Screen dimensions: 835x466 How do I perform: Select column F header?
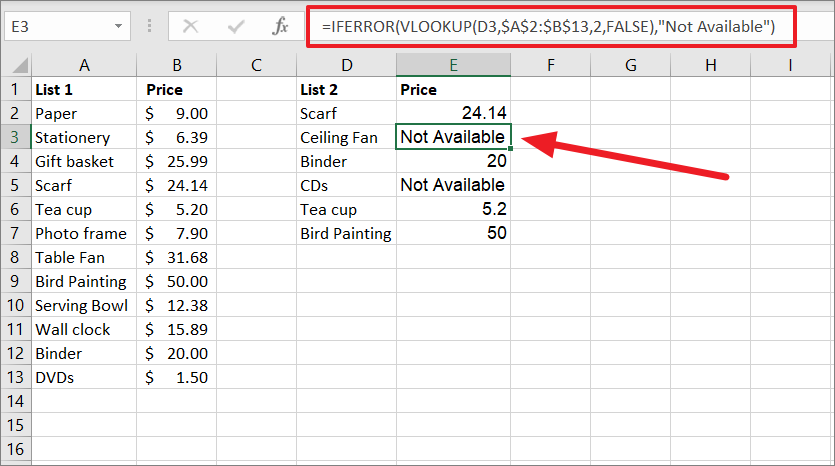[551, 65]
